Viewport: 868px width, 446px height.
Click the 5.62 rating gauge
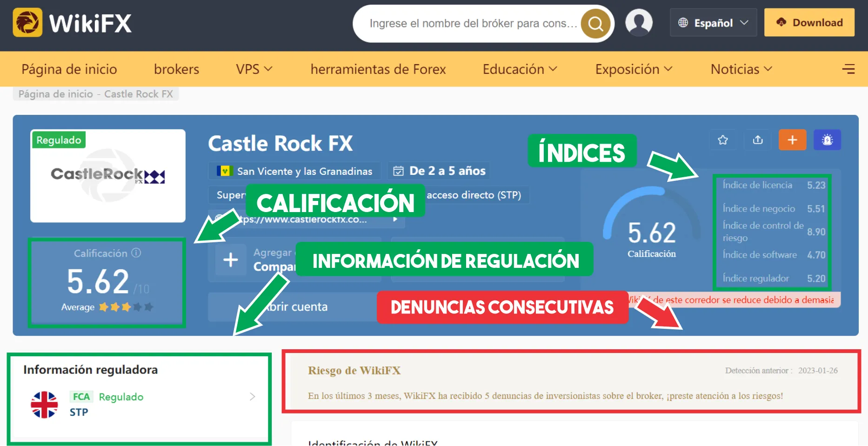[651, 222]
